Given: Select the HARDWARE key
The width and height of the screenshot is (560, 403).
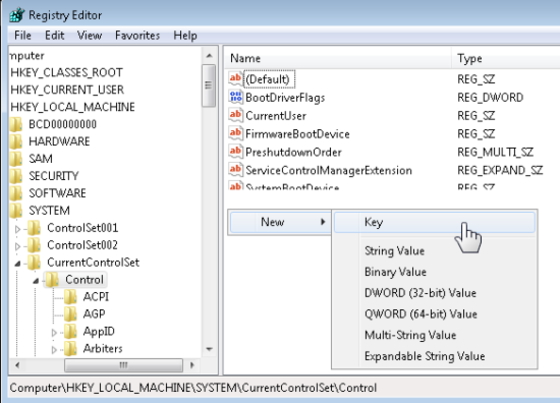Looking at the screenshot, I should [x=59, y=141].
